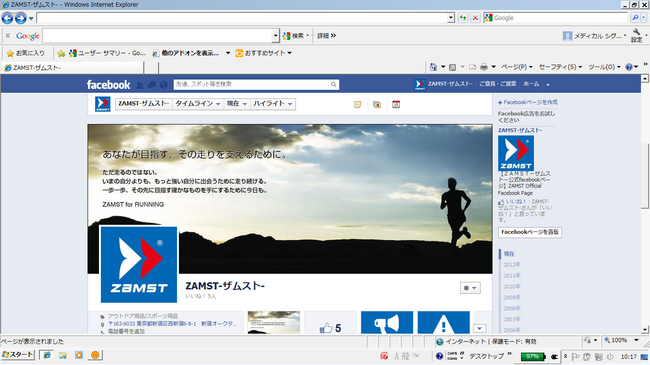Open the ページ(P) menu

coord(517,67)
